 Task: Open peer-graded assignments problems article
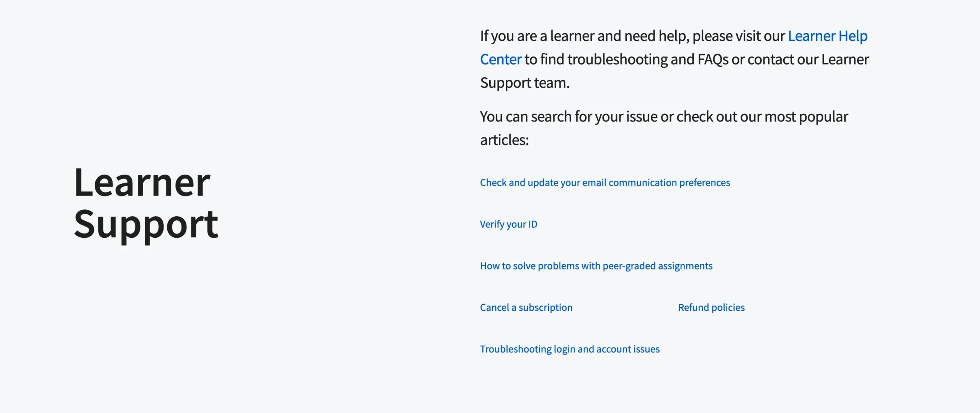tap(596, 266)
